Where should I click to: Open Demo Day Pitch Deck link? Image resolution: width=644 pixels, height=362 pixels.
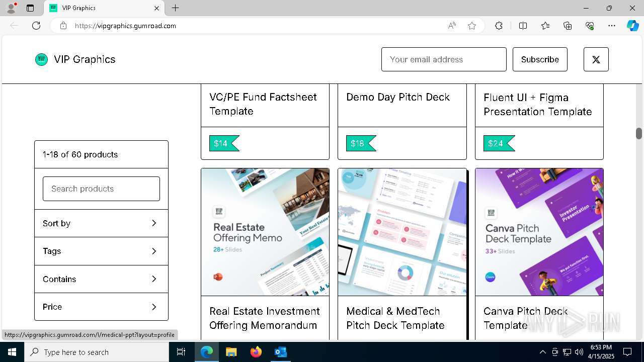398,97
